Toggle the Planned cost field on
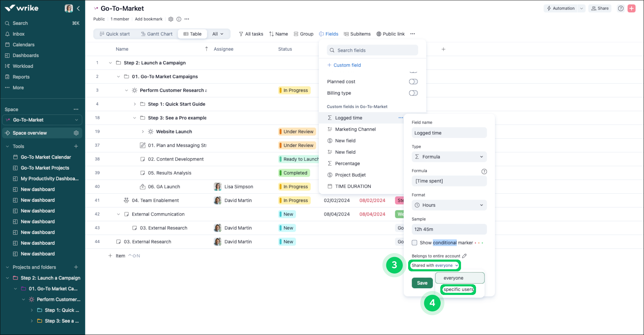The height and width of the screenshot is (335, 644). (413, 82)
